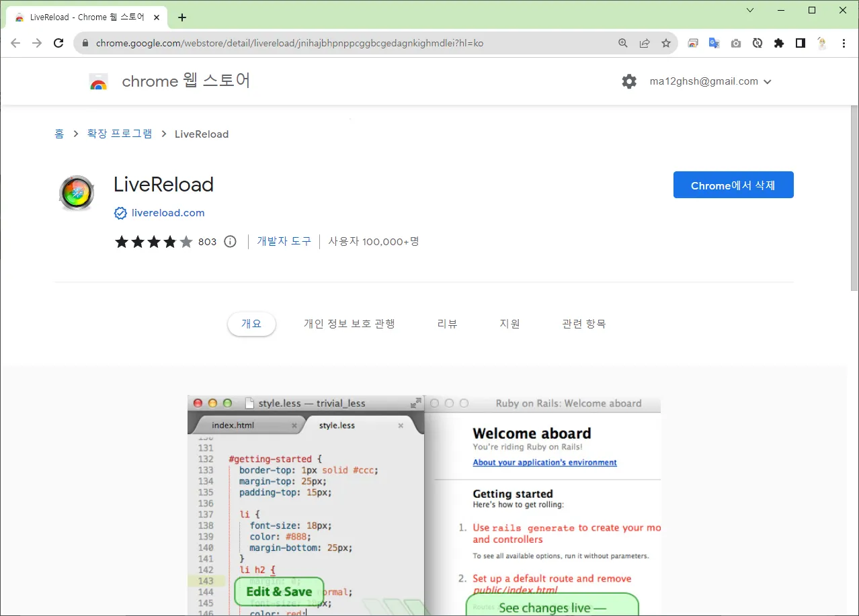This screenshot has width=859, height=616.
Task: Toggle the LiveReload extension icon
Action: click(758, 43)
